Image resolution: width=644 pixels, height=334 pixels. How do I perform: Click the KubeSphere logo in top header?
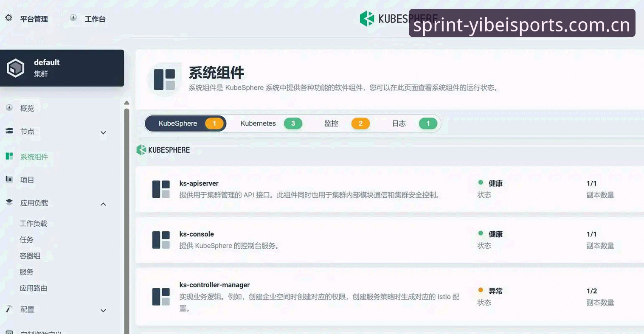399,19
